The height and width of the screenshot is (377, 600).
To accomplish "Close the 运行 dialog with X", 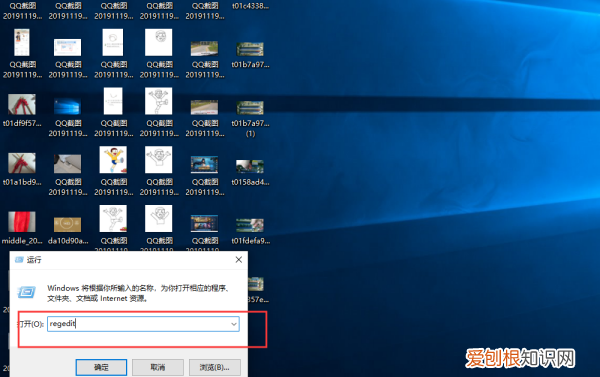I will click(x=239, y=259).
